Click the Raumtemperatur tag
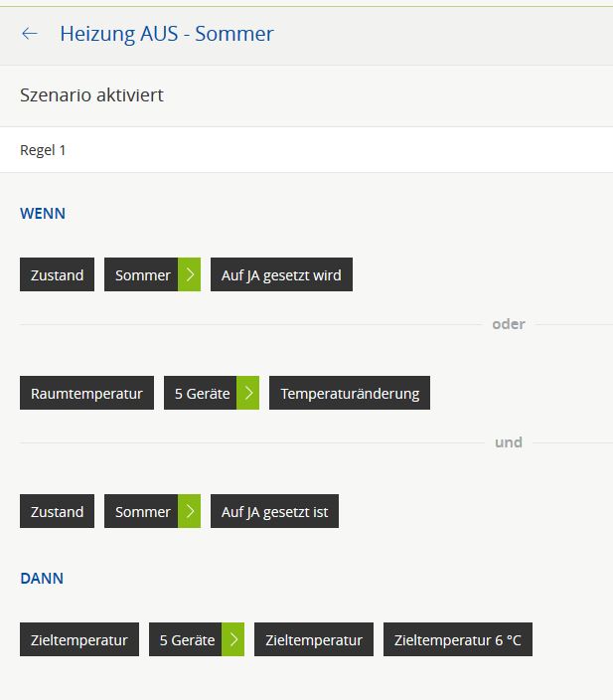Viewport: 613px width, 700px height. point(86,394)
